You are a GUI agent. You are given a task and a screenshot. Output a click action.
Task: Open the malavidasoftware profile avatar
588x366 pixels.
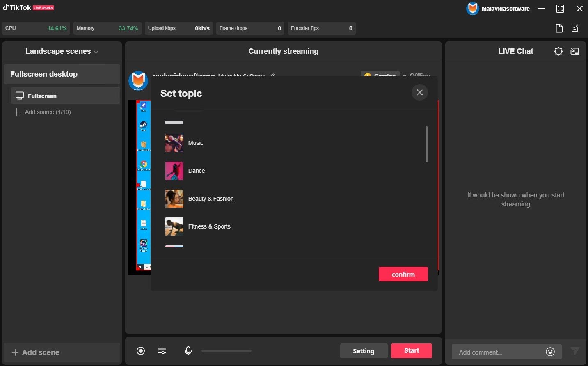(x=472, y=8)
